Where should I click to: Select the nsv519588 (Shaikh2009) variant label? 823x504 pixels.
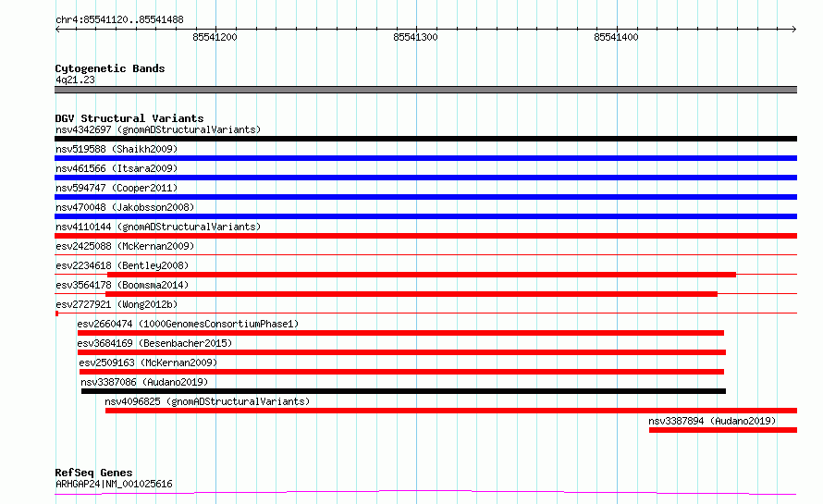click(x=117, y=149)
